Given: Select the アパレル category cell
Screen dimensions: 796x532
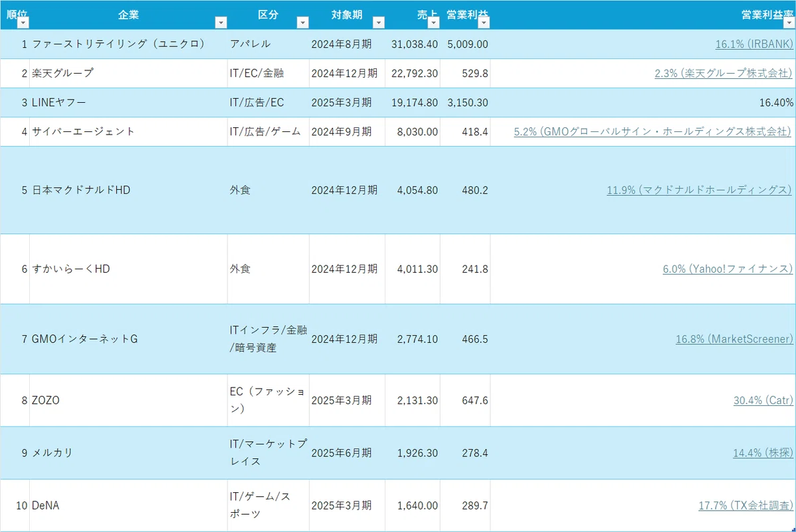Looking at the screenshot, I should point(269,44).
